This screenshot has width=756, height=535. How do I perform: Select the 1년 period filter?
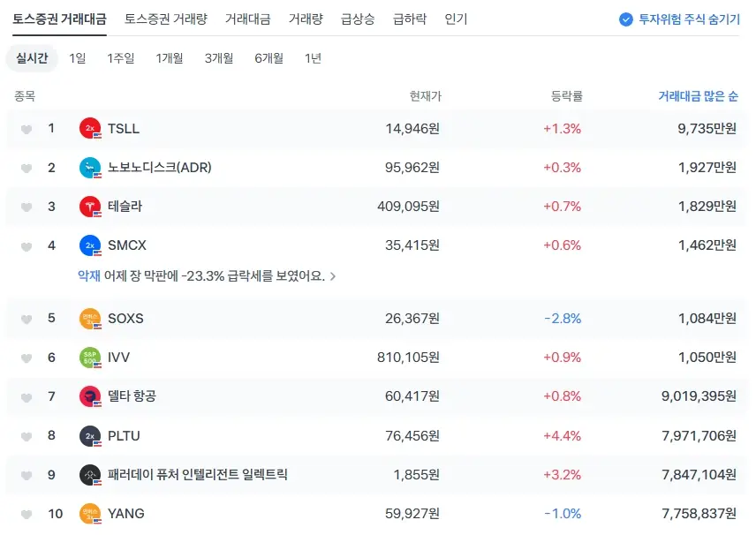(x=313, y=58)
